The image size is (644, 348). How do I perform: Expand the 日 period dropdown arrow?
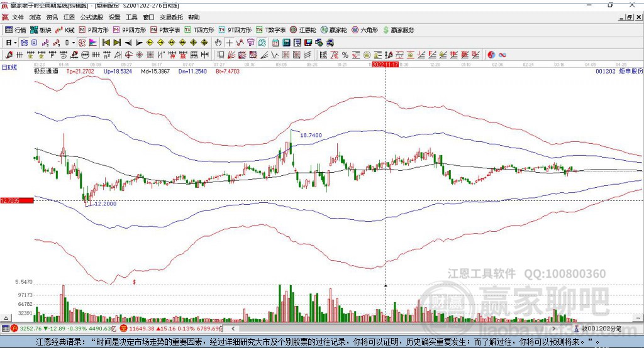(15, 42)
